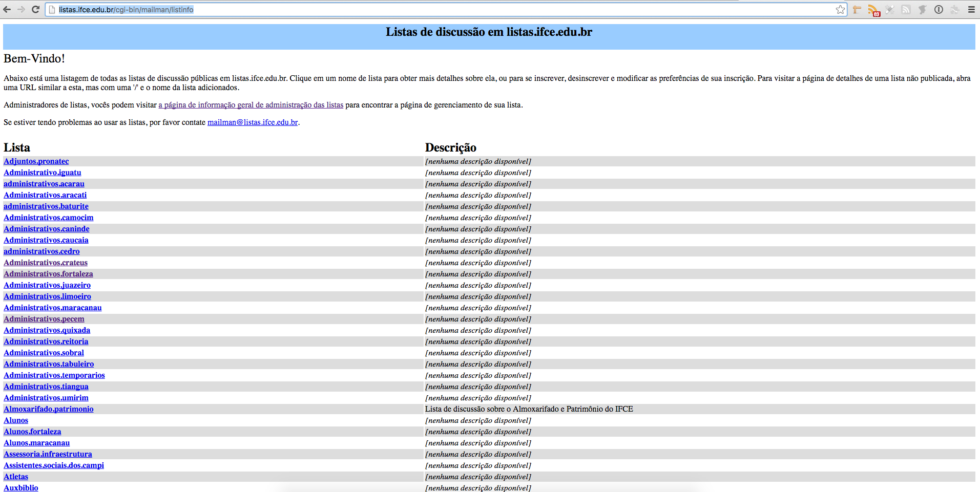Open the Alunos.fortaleza list
The height and width of the screenshot is (492, 980).
[x=32, y=432]
